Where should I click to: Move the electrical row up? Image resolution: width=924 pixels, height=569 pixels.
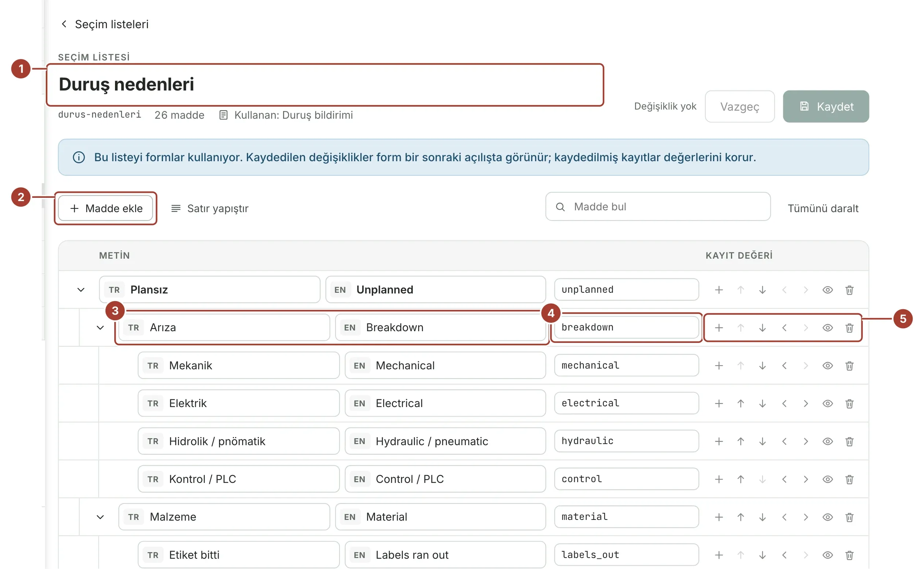pyautogui.click(x=741, y=403)
